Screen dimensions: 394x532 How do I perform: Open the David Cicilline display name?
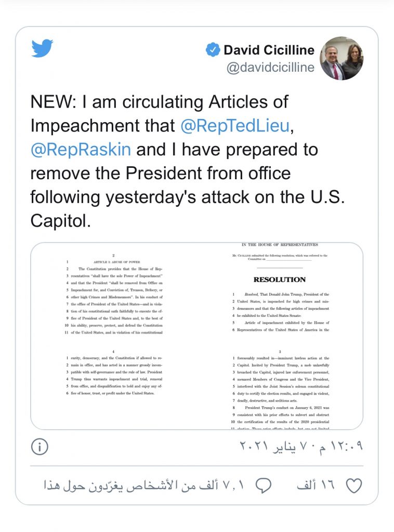coord(269,50)
